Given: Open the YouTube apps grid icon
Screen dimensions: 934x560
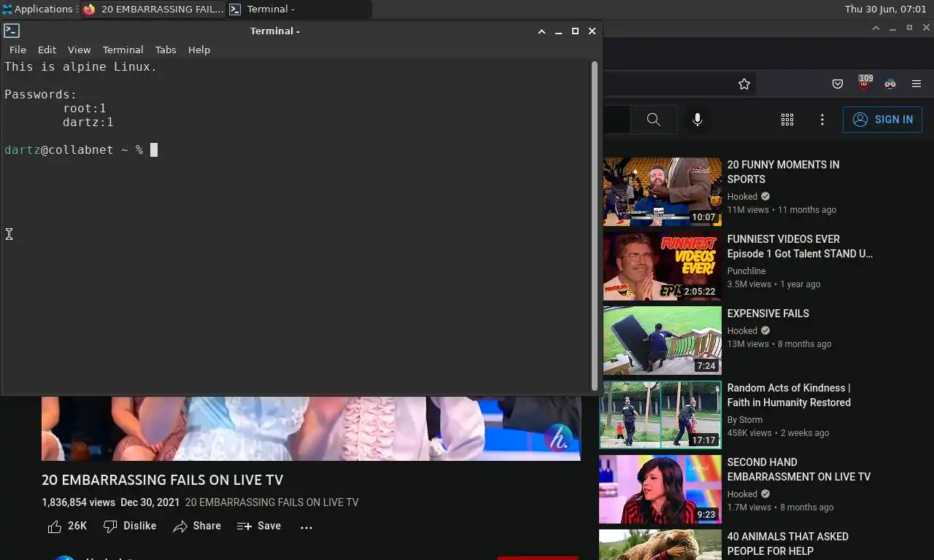Looking at the screenshot, I should pos(787,120).
